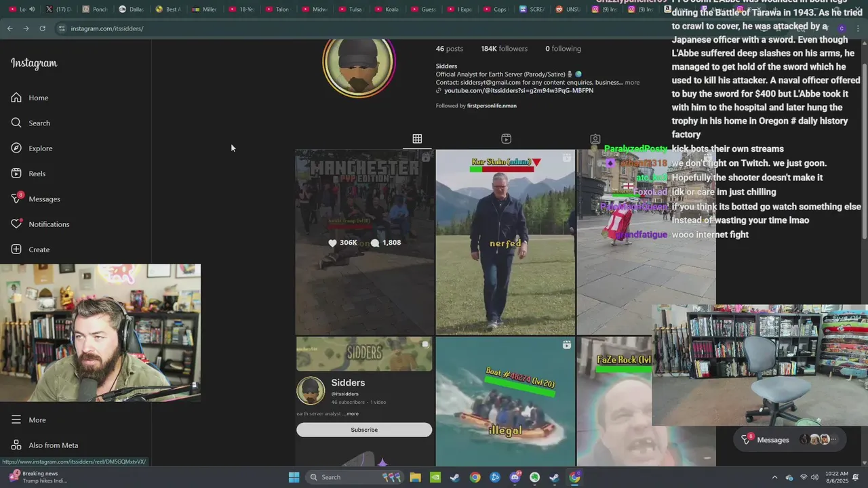This screenshot has height=488, width=868.
Task: Open the Windows Start menu
Action: pyautogui.click(x=294, y=477)
